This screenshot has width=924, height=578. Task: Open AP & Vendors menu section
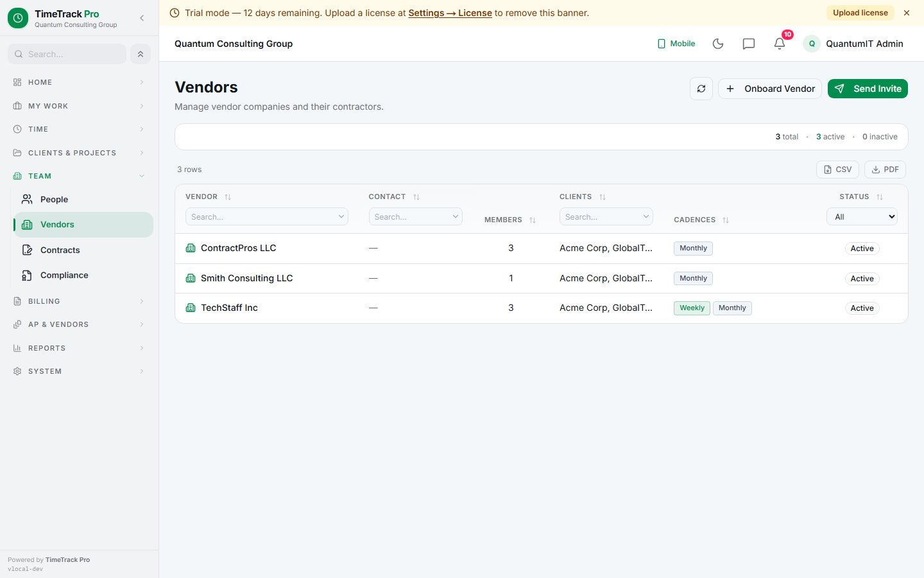pos(80,324)
